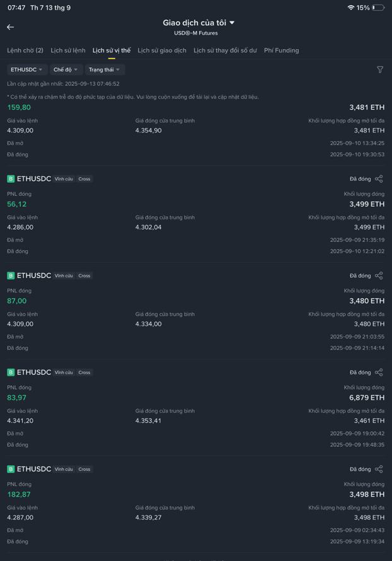
Task: Go to Phí Funding tab
Action: click(x=282, y=50)
